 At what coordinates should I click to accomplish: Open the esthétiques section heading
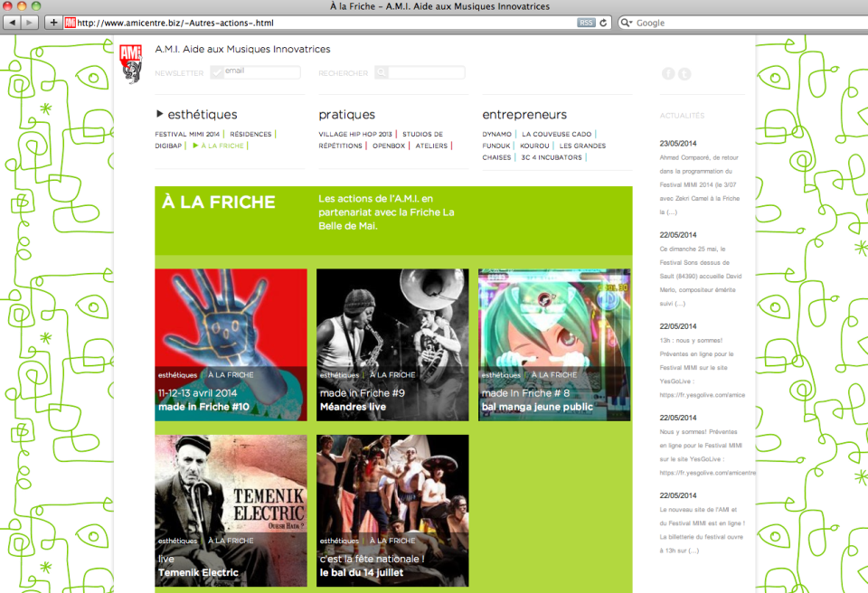(202, 115)
